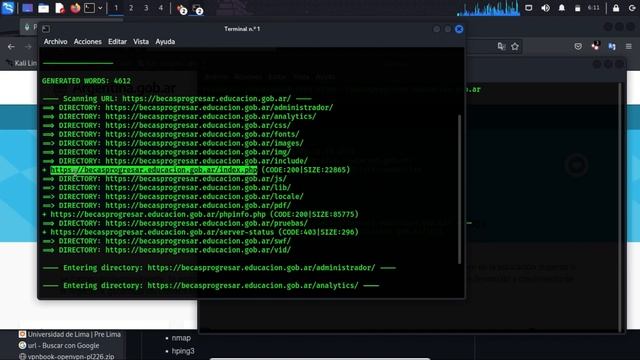This screenshot has width=640, height=360.
Task: Open the file manager from the panel
Action: pos(43,8)
